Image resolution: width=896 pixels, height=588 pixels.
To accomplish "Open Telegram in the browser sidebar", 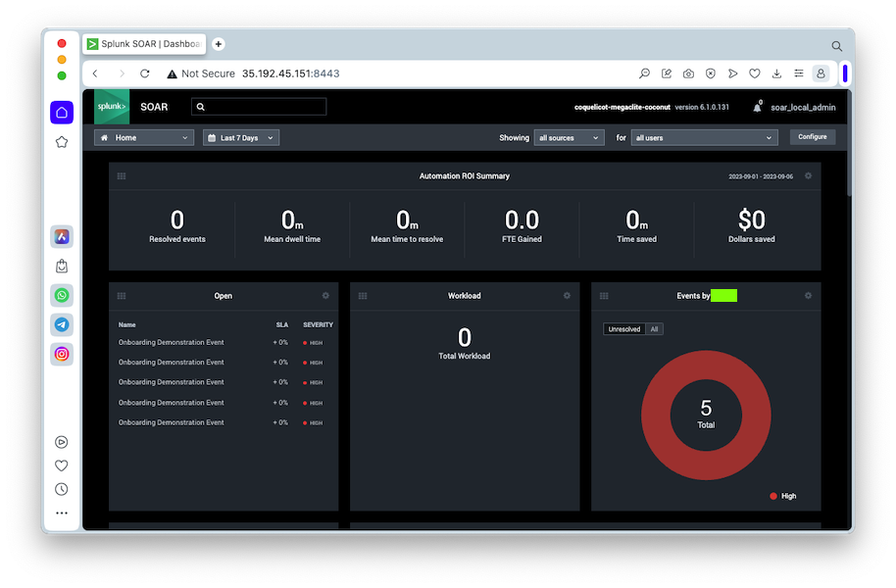I will tap(62, 324).
